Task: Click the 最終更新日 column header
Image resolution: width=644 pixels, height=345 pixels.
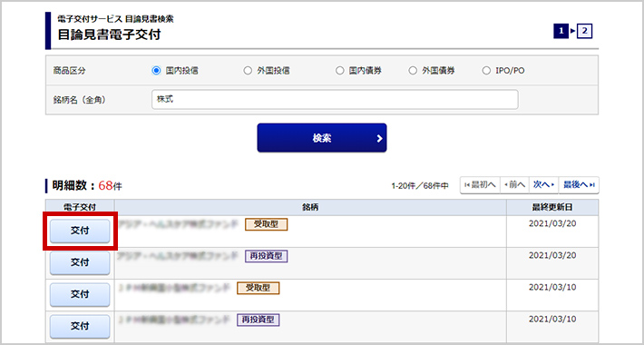Action: (x=552, y=208)
